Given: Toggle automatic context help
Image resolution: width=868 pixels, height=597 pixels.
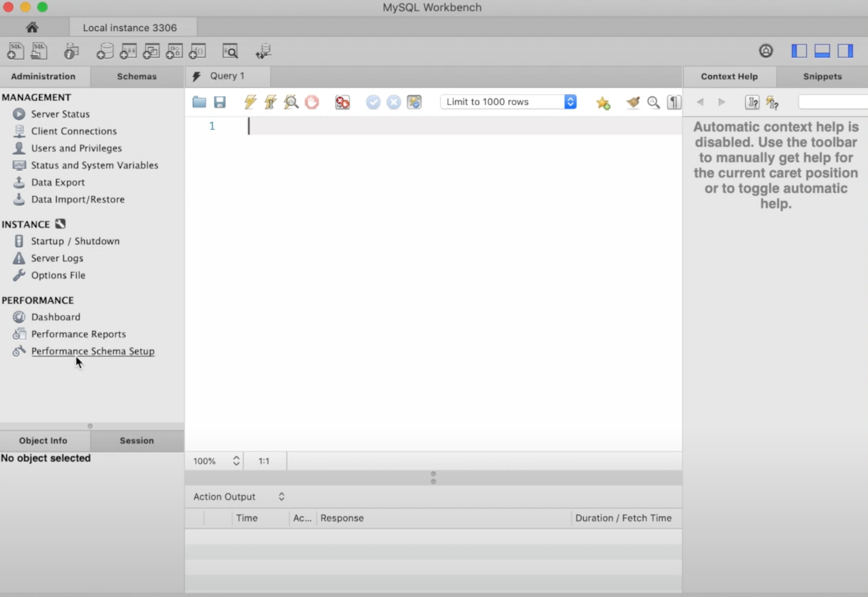Looking at the screenshot, I should pyautogui.click(x=772, y=102).
